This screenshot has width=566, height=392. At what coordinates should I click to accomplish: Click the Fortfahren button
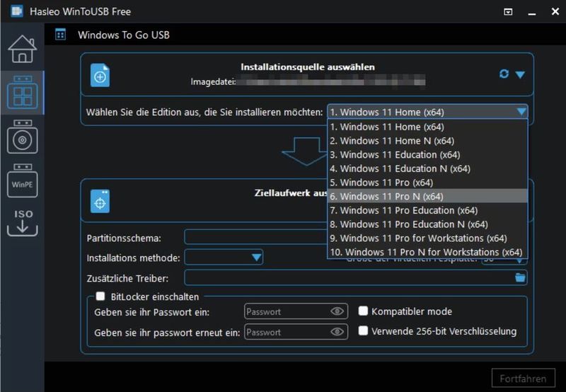pyautogui.click(x=523, y=379)
